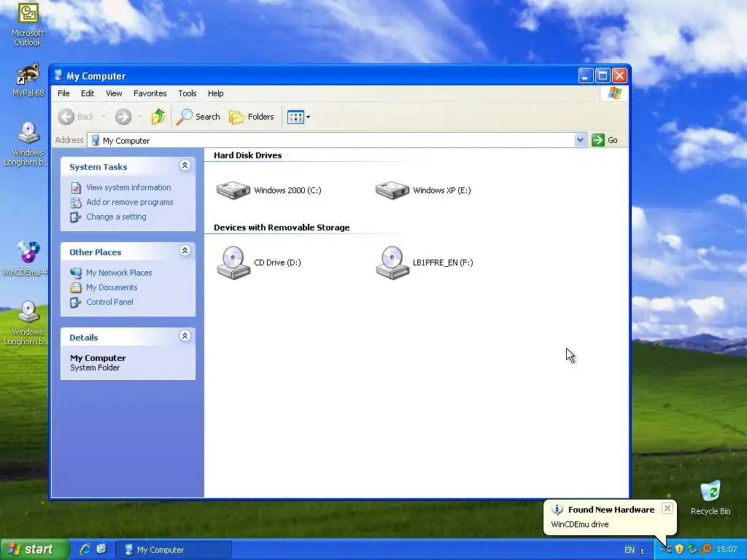This screenshot has width=747, height=560.
Task: Select the Windows Longhorn icon below WinCDEmu
Action: pyautogui.click(x=28, y=312)
